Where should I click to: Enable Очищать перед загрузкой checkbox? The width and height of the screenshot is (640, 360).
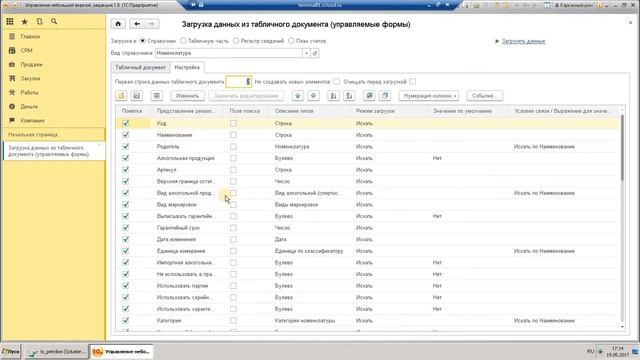coord(413,82)
